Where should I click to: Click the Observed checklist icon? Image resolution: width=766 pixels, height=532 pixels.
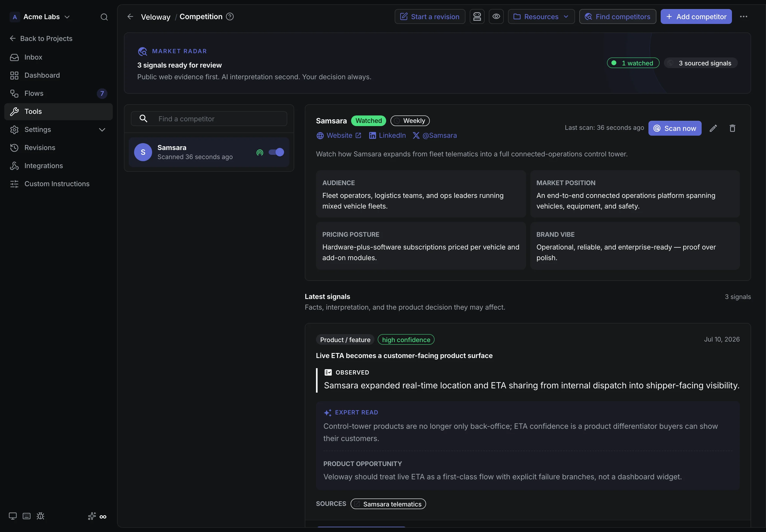(x=328, y=372)
